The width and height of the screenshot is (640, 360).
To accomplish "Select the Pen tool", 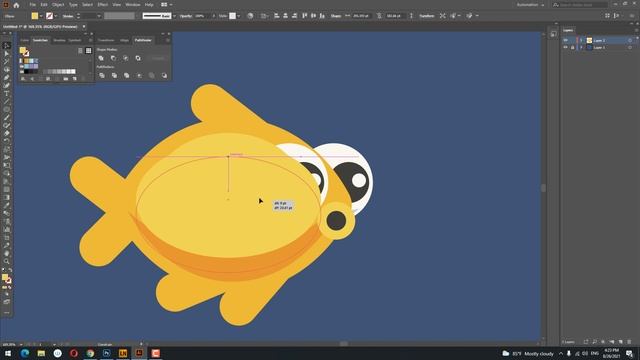I will (x=7, y=78).
